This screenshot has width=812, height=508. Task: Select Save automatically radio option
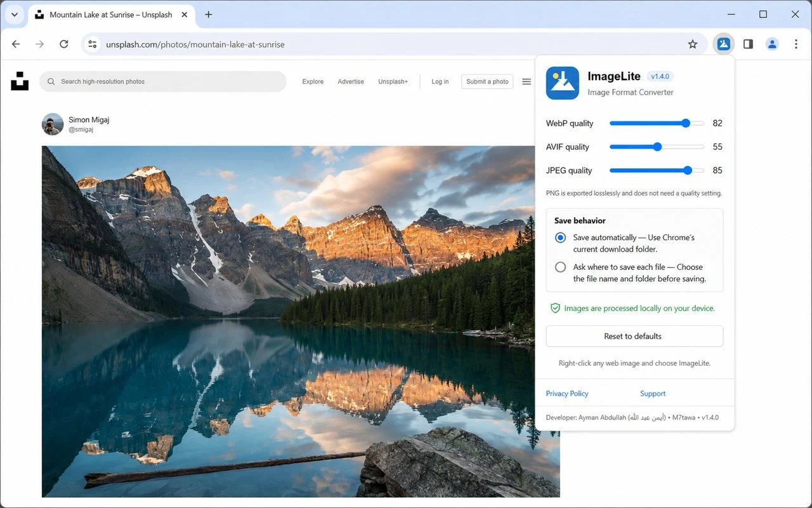click(x=560, y=237)
